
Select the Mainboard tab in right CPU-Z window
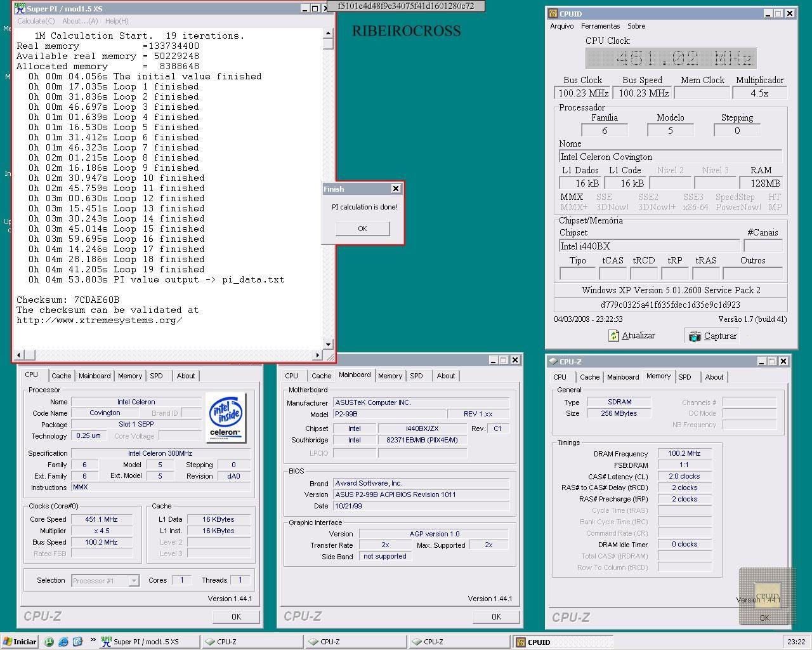[623, 377]
